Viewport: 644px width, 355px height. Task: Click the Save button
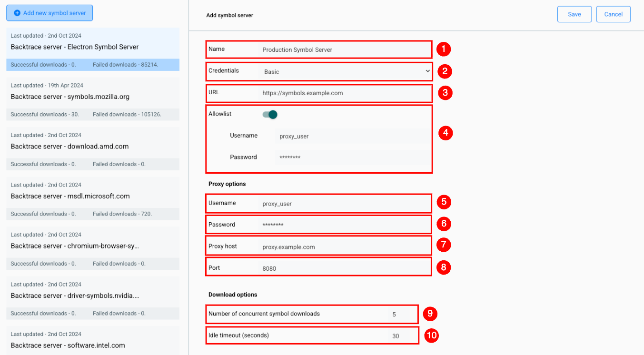pos(575,14)
